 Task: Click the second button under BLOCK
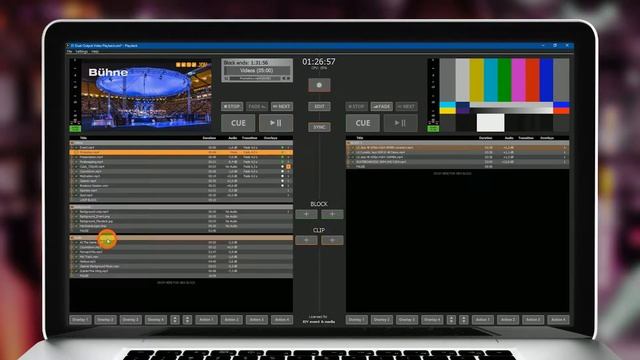pyautogui.click(x=332, y=214)
